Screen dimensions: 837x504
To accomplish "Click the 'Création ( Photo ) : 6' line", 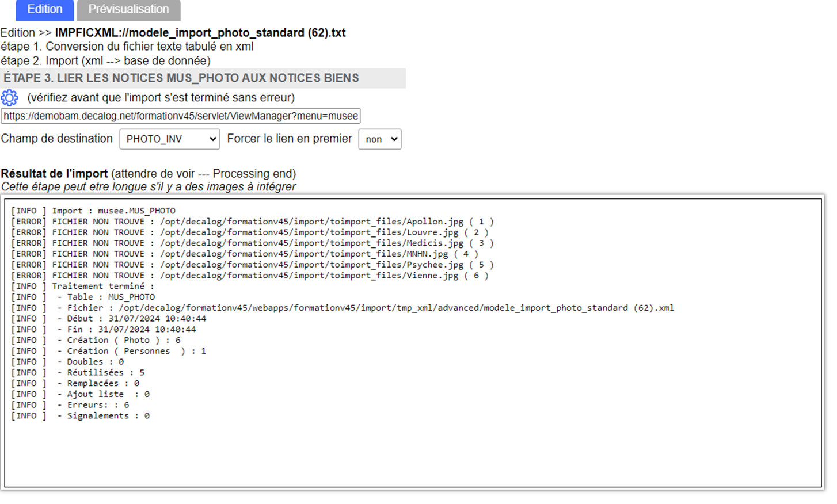I will coord(96,340).
